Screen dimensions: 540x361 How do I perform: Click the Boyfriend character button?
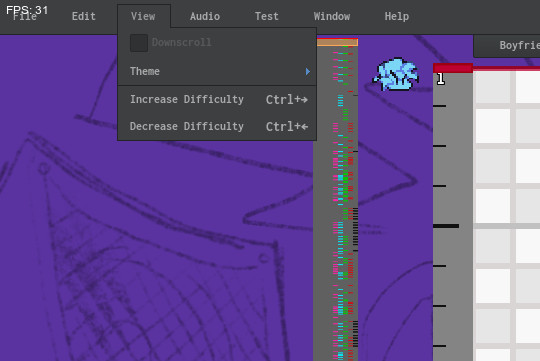click(507, 45)
